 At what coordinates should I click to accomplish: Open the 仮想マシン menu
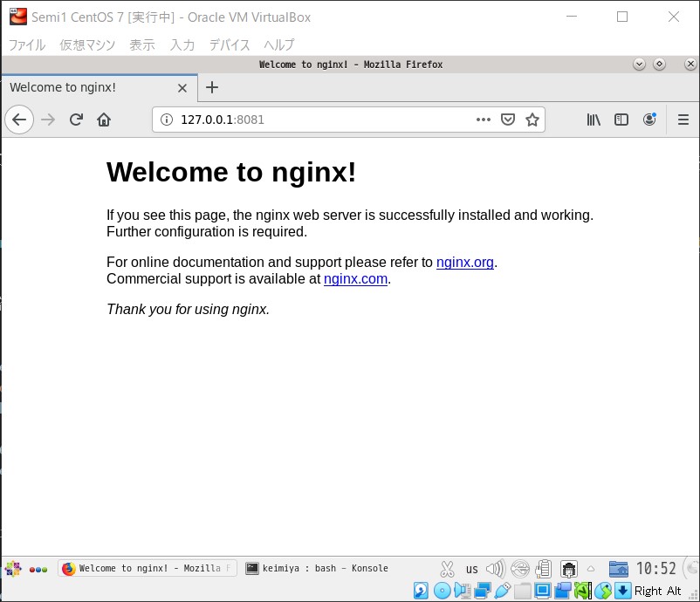(87, 44)
